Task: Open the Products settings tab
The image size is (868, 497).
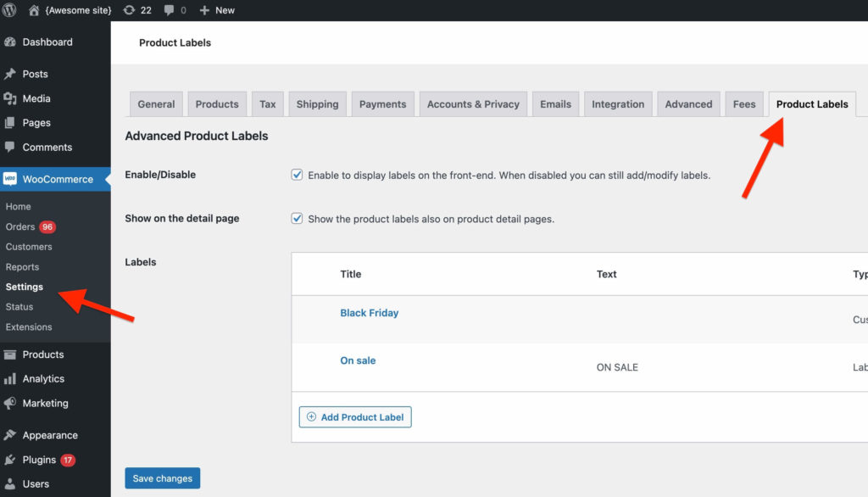Action: pyautogui.click(x=217, y=104)
